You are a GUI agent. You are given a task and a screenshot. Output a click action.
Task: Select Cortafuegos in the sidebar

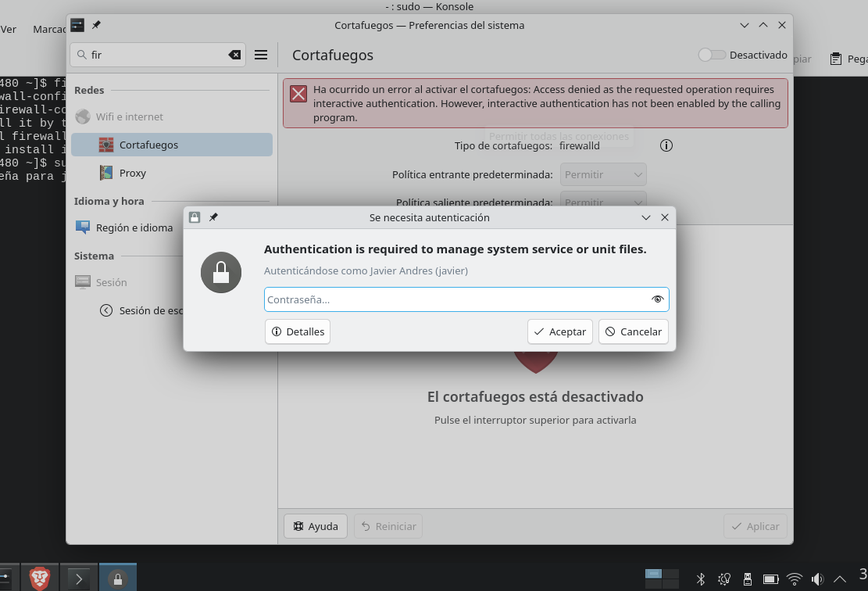click(x=172, y=145)
